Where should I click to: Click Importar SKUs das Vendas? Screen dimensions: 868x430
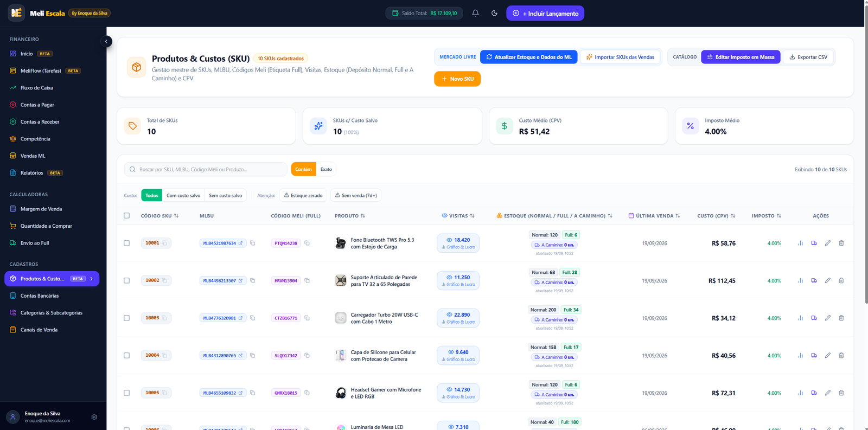point(620,57)
